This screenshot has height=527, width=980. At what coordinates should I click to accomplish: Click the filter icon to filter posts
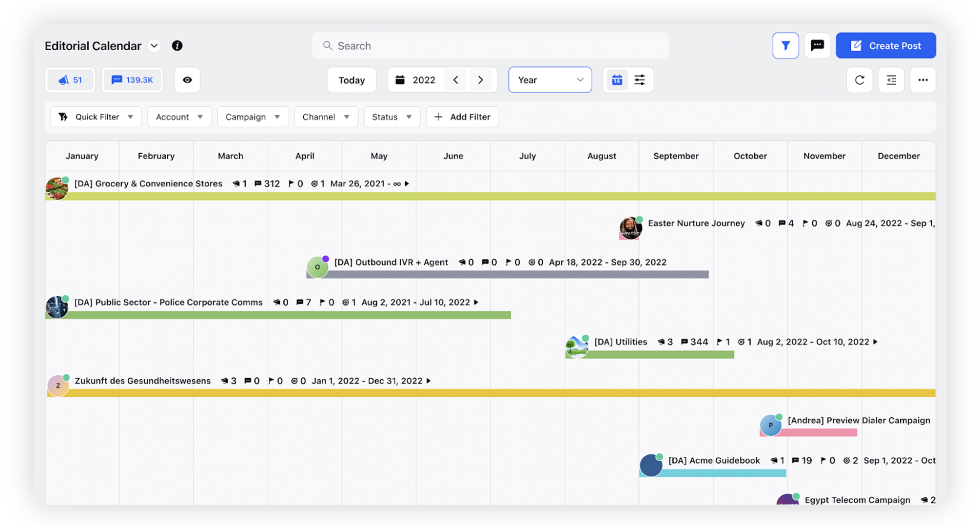(785, 45)
